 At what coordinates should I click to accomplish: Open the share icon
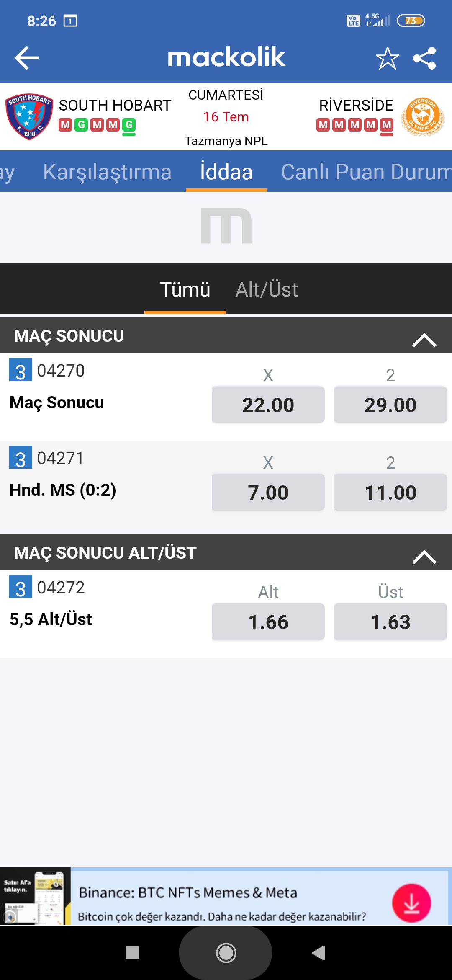pos(424,58)
